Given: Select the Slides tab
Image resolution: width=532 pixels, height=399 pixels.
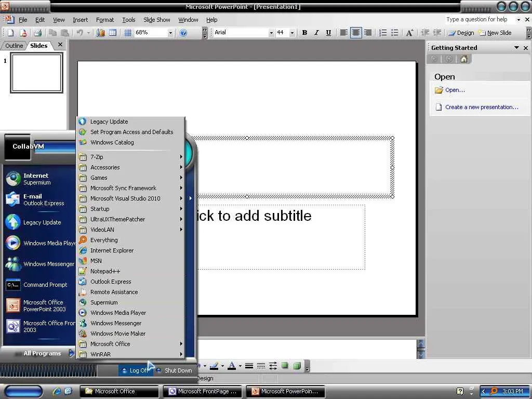Looking at the screenshot, I should 38,46.
